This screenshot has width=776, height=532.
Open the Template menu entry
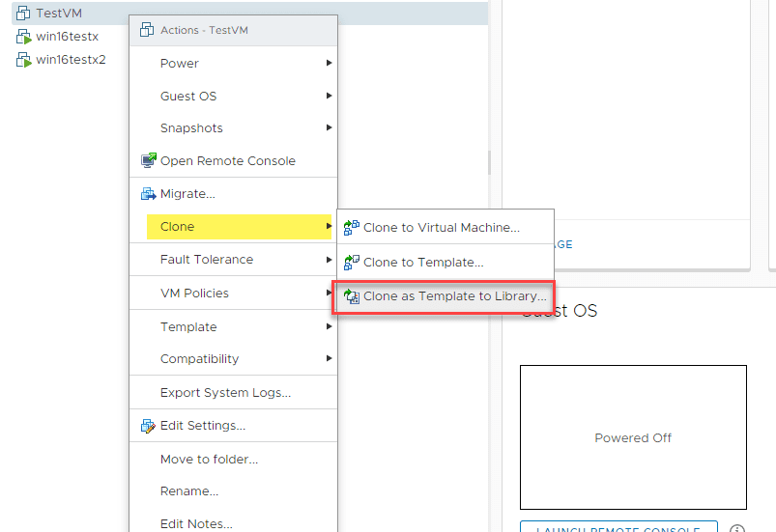(234, 326)
